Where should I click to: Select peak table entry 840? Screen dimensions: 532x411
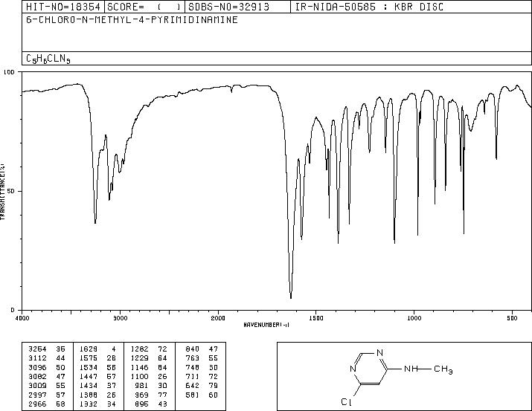(193, 349)
